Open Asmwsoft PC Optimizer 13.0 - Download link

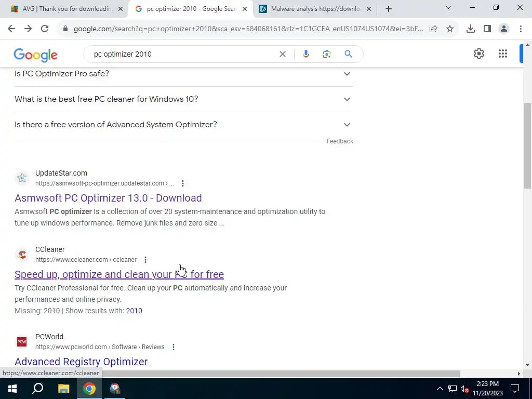108,198
